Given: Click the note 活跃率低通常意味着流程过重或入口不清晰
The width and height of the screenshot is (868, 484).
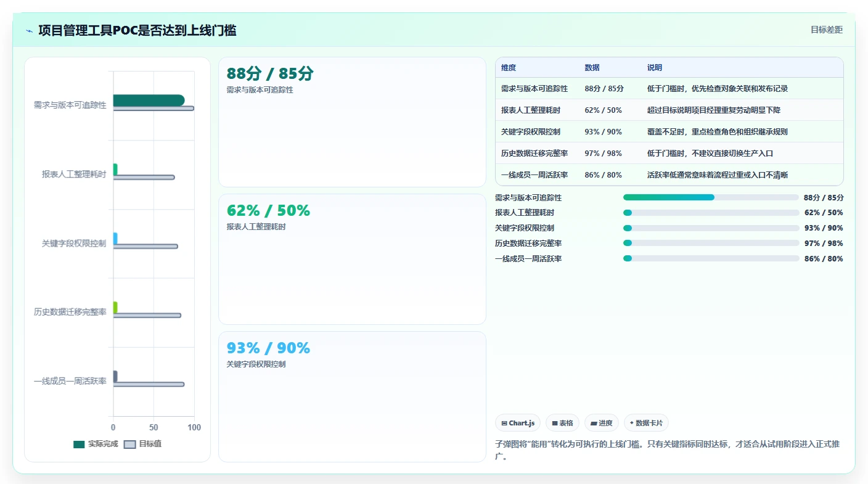Looking at the screenshot, I should tap(718, 175).
